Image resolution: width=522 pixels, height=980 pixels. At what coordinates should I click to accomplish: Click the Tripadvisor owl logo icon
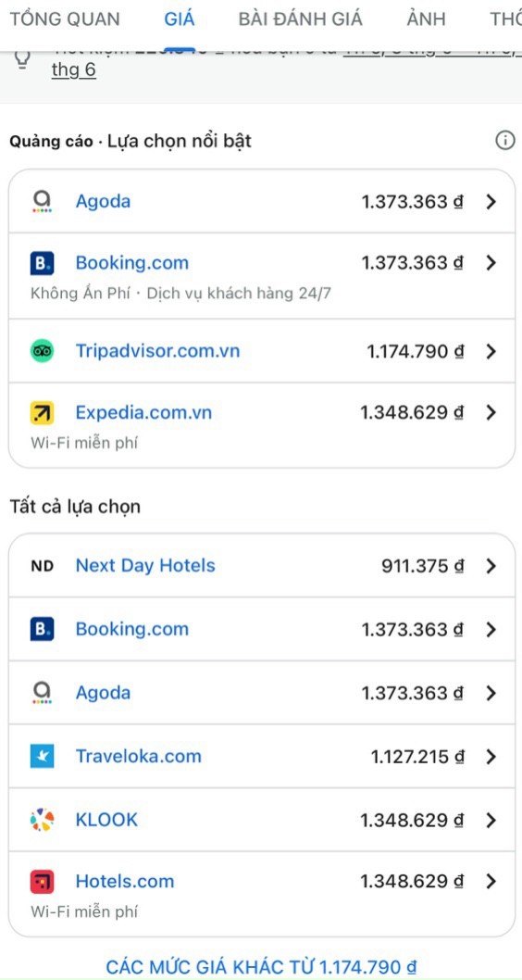(43, 351)
